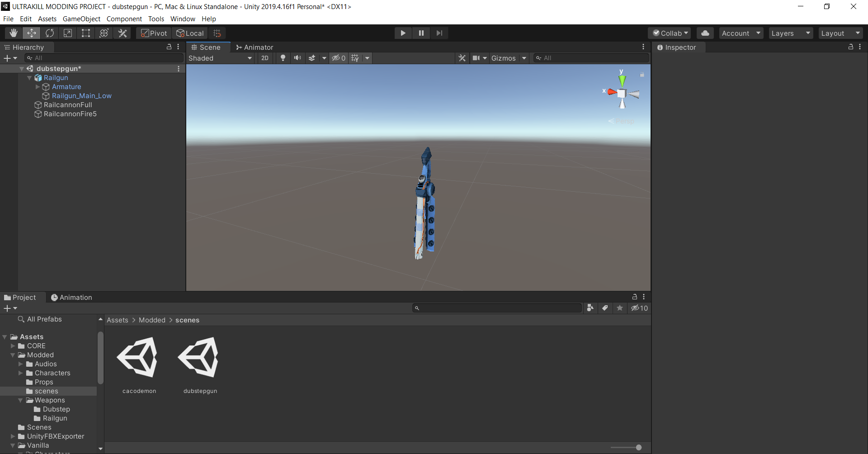Toggle scene effects like skybox

312,58
